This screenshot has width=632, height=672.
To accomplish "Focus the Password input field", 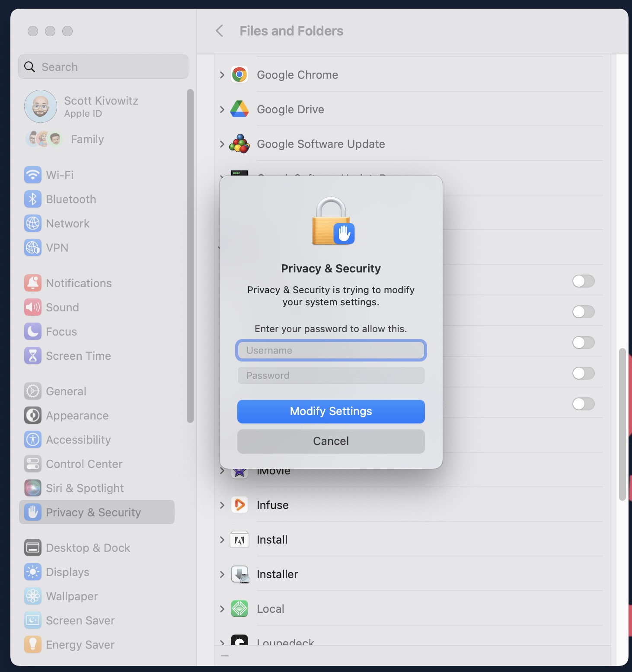I will coord(331,375).
